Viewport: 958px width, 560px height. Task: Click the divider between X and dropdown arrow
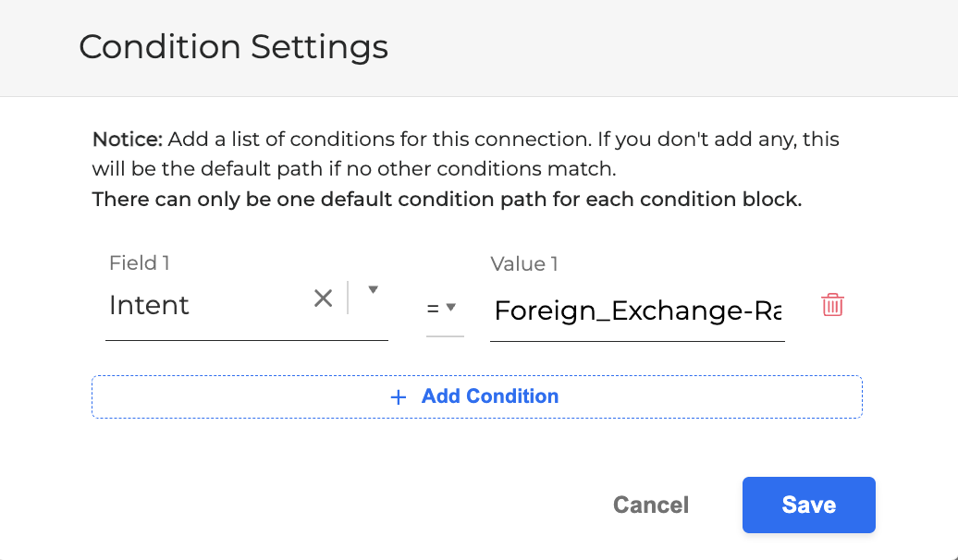tap(349, 298)
